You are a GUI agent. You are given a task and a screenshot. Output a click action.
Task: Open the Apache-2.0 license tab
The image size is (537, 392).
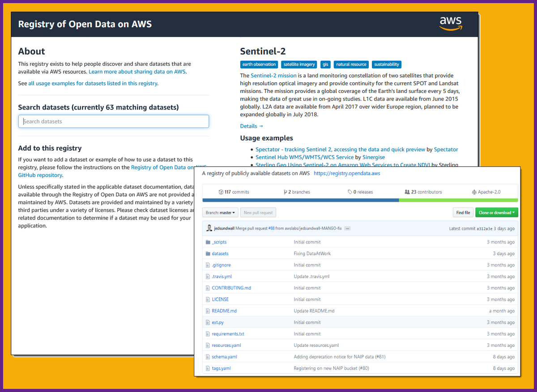click(x=486, y=192)
